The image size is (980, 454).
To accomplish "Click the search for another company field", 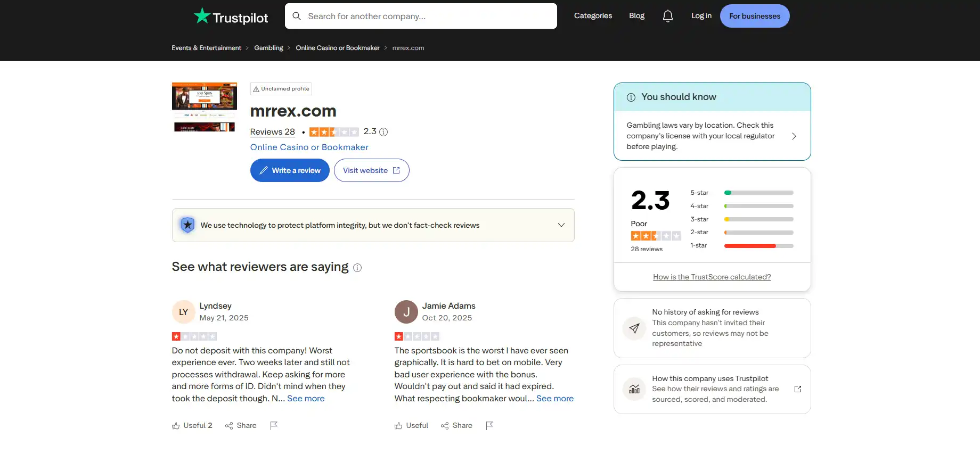I will pyautogui.click(x=421, y=16).
